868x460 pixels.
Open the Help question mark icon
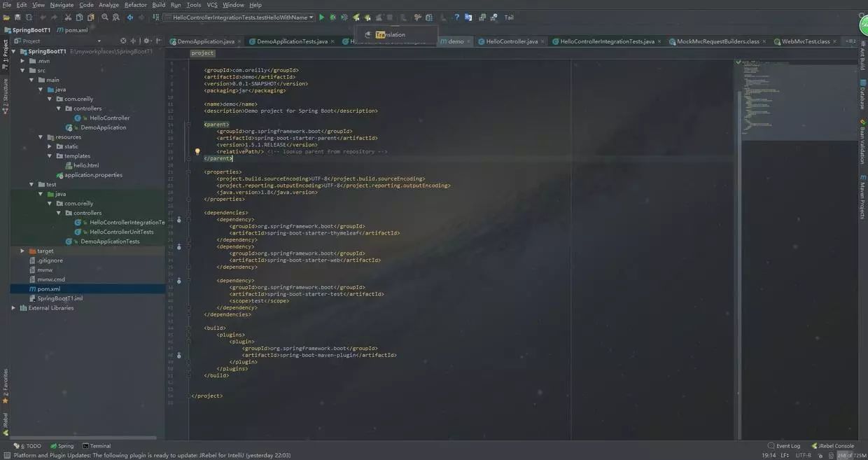[456, 18]
